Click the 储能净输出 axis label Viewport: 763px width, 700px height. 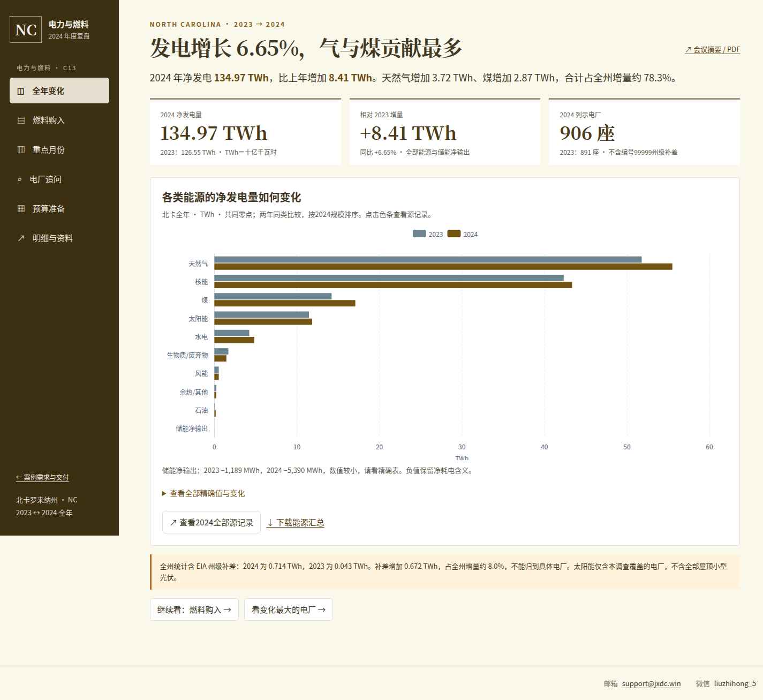point(192,428)
